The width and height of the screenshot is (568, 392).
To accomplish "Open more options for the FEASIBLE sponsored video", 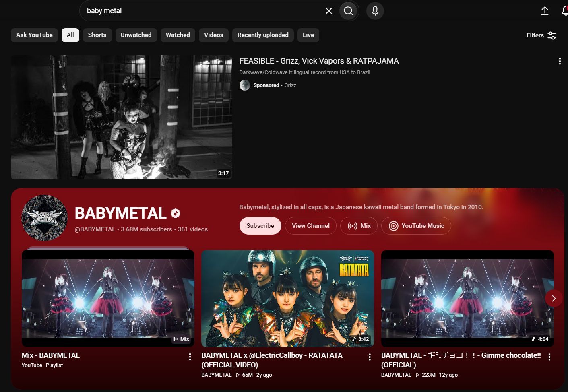I will pos(560,61).
